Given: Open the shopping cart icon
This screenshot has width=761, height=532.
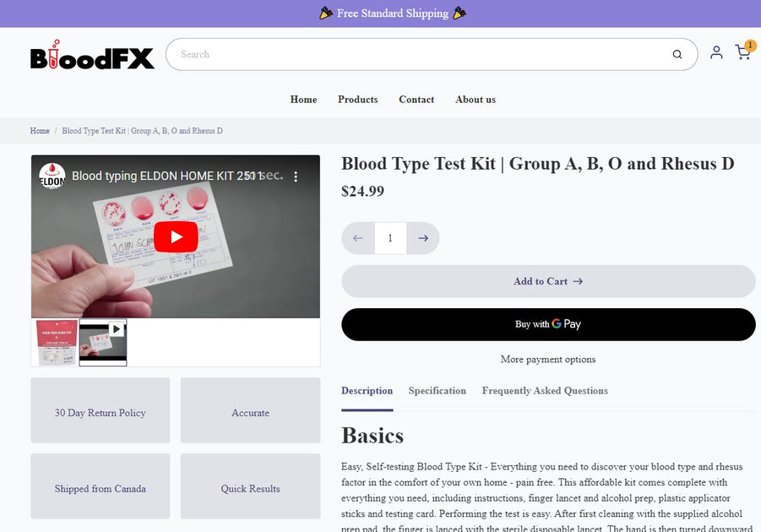Looking at the screenshot, I should [743, 52].
